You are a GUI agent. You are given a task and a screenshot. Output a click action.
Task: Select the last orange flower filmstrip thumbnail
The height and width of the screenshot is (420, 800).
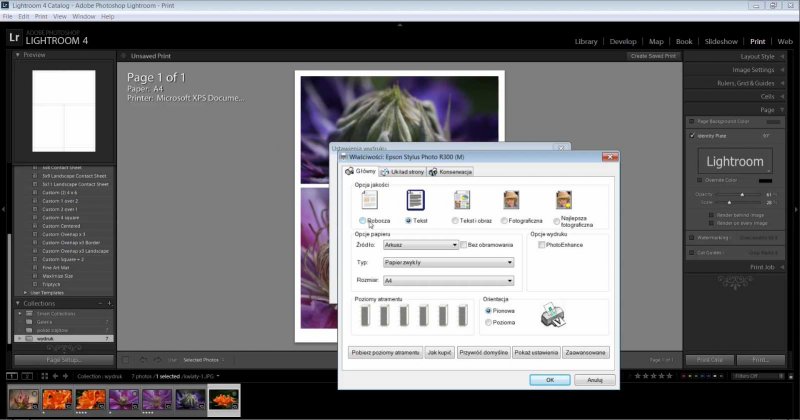pyautogui.click(x=222, y=400)
